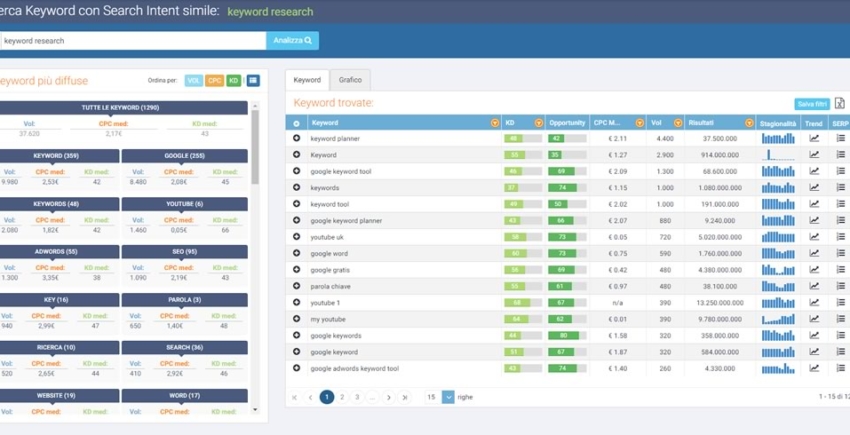Click the Analizza search button
The width and height of the screenshot is (850, 435).
click(x=292, y=41)
